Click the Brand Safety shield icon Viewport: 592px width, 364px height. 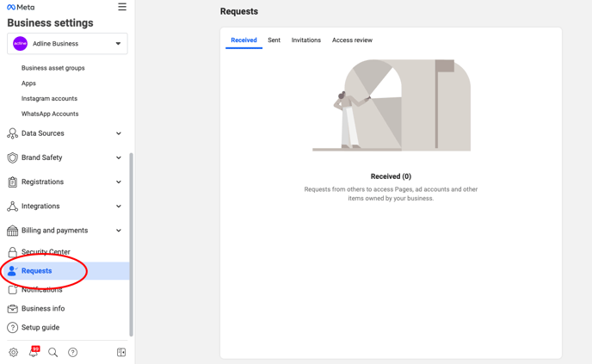click(12, 157)
